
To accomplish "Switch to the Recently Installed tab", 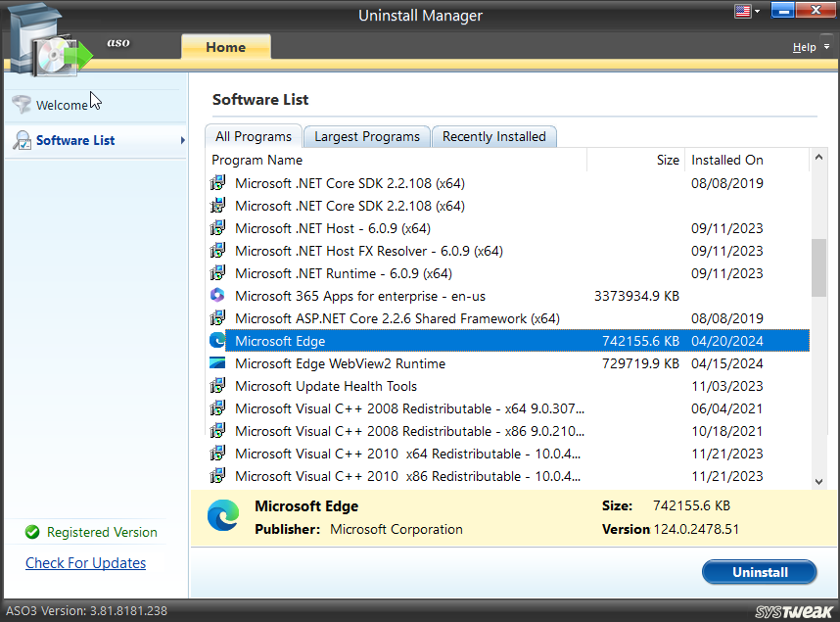I will click(x=493, y=136).
